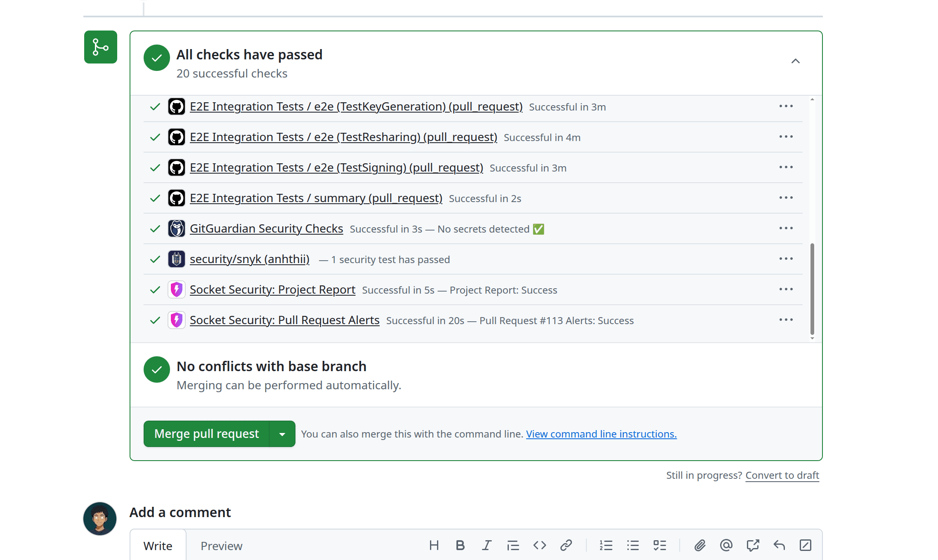This screenshot has height=560, width=938.
Task: Switch to the Preview tab
Action: pyautogui.click(x=221, y=545)
